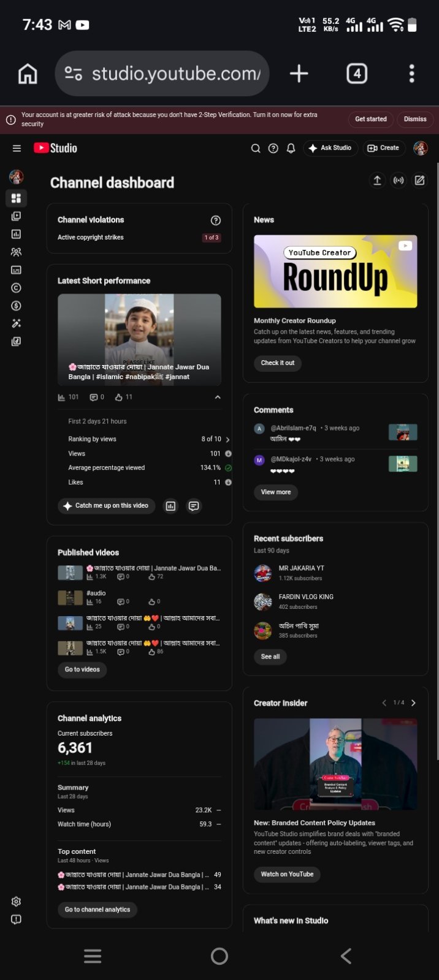439x980 pixels.
Task: Open @MDkajol-z4v comment
Action: point(335,464)
